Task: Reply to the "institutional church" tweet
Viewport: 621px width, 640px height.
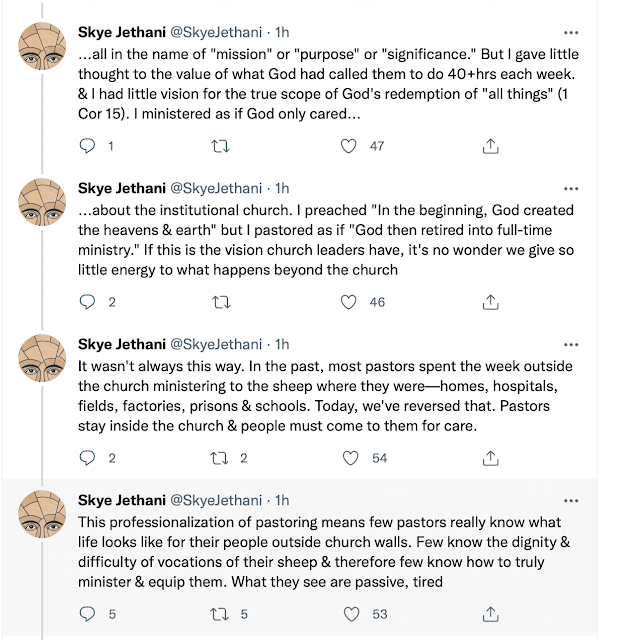Action: coord(87,301)
